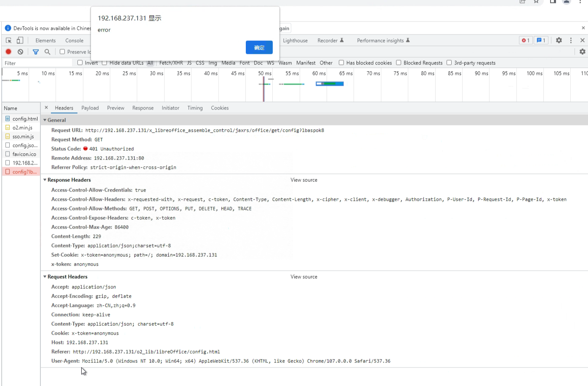
Task: Switch to the Console panel tab
Action: 74,40
